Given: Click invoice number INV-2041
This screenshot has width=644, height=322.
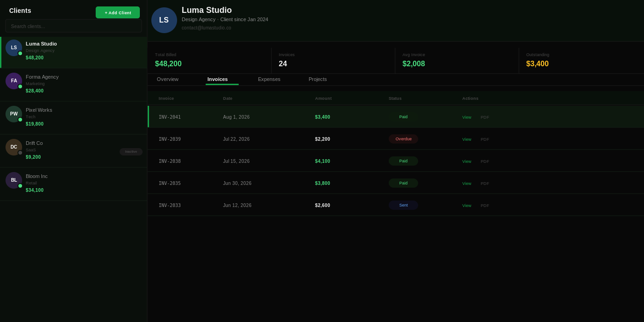Looking at the screenshot, I should pyautogui.click(x=170, y=117).
